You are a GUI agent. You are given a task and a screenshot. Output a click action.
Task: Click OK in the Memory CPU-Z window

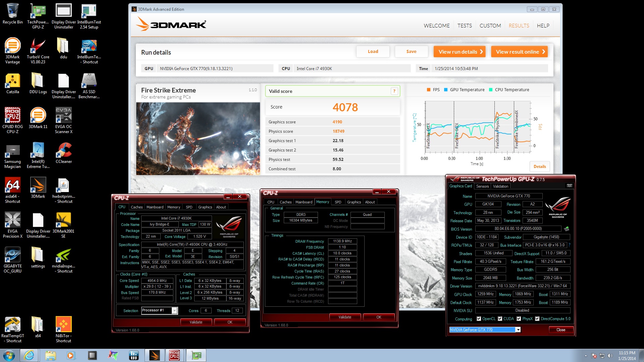(x=379, y=317)
